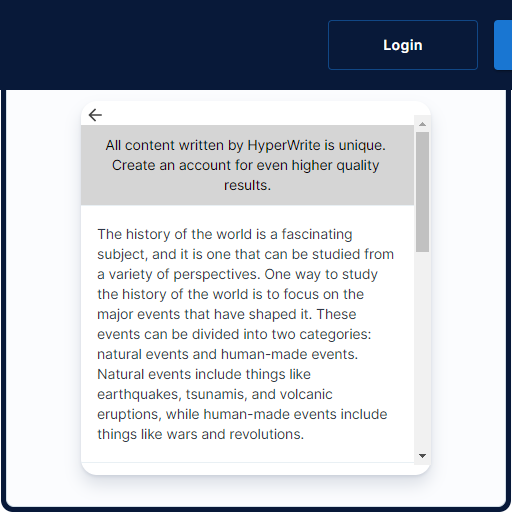Click the word "HyperWrite" in the banner
Image resolution: width=512 pixels, height=513 pixels.
click(284, 145)
